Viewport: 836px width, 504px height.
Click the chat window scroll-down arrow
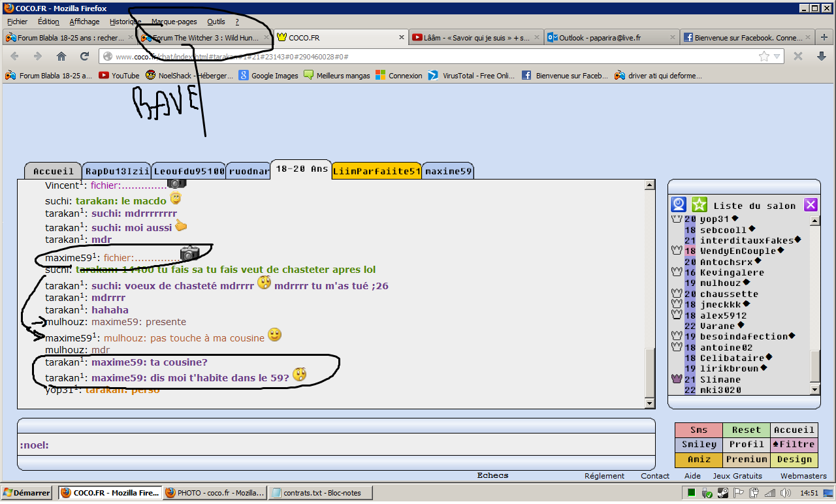[650, 405]
